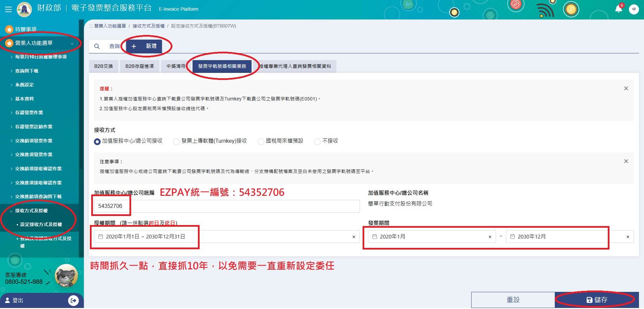Click the 儲存 save button
The height and width of the screenshot is (309, 644).
[x=596, y=300]
